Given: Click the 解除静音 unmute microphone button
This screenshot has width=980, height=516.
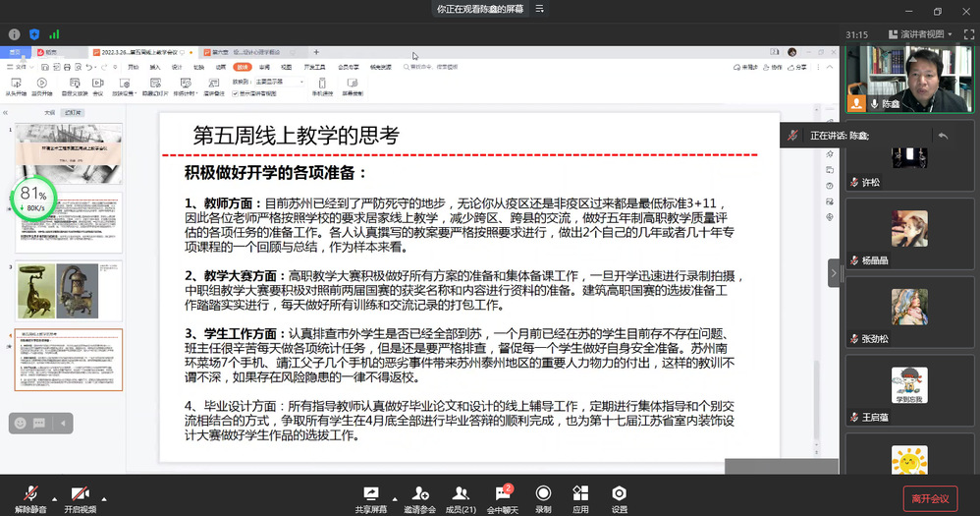Looking at the screenshot, I should point(31,494).
